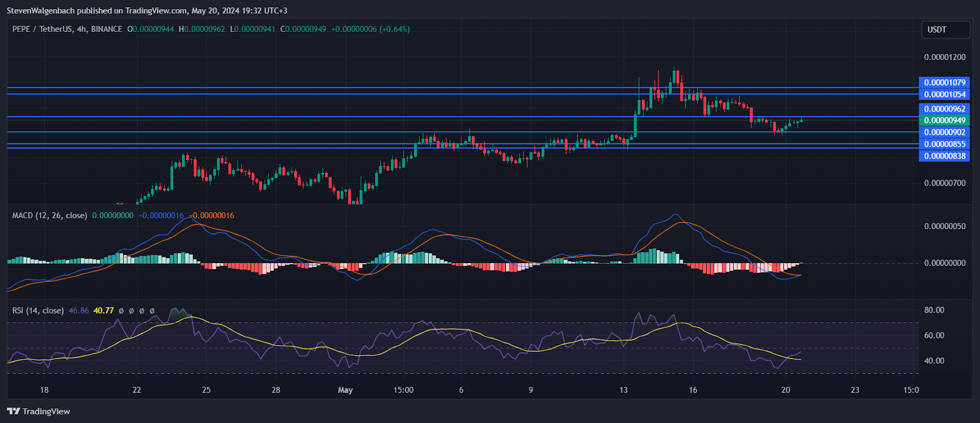Select the MACD (12, 26, close) indicator legend
The height and width of the screenshot is (423, 980).
coord(50,215)
